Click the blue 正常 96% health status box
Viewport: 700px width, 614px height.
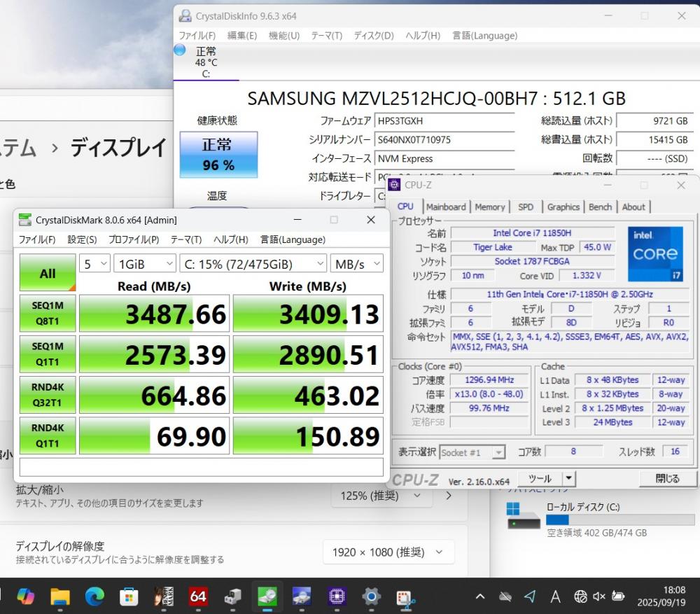(x=218, y=155)
